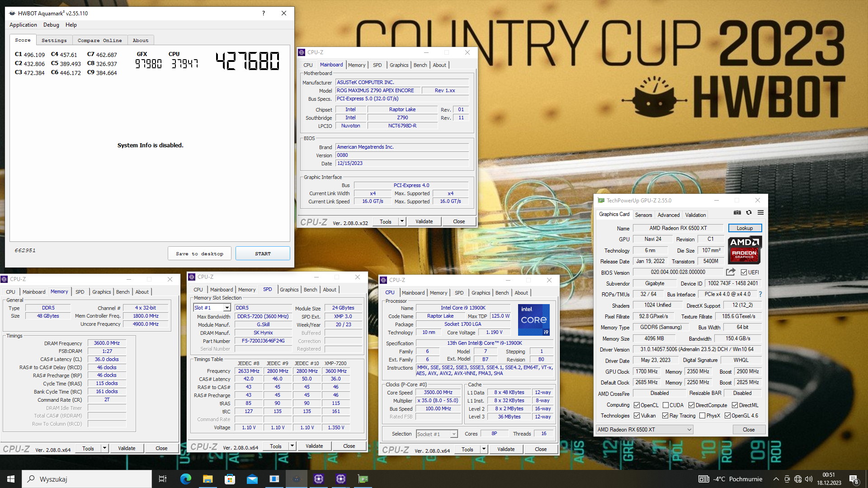
Task: Open the Mail app from the taskbar
Action: coord(252,479)
